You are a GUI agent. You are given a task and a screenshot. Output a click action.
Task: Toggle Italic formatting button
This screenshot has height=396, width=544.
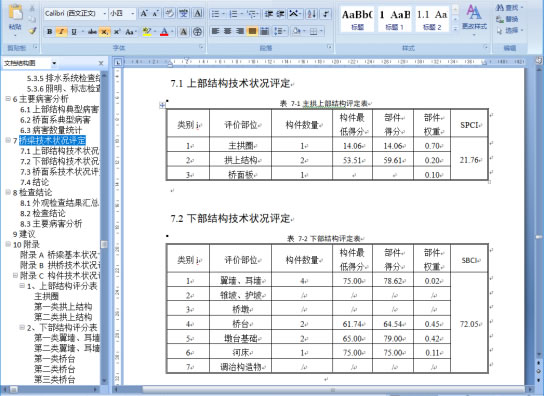pyautogui.click(x=61, y=32)
